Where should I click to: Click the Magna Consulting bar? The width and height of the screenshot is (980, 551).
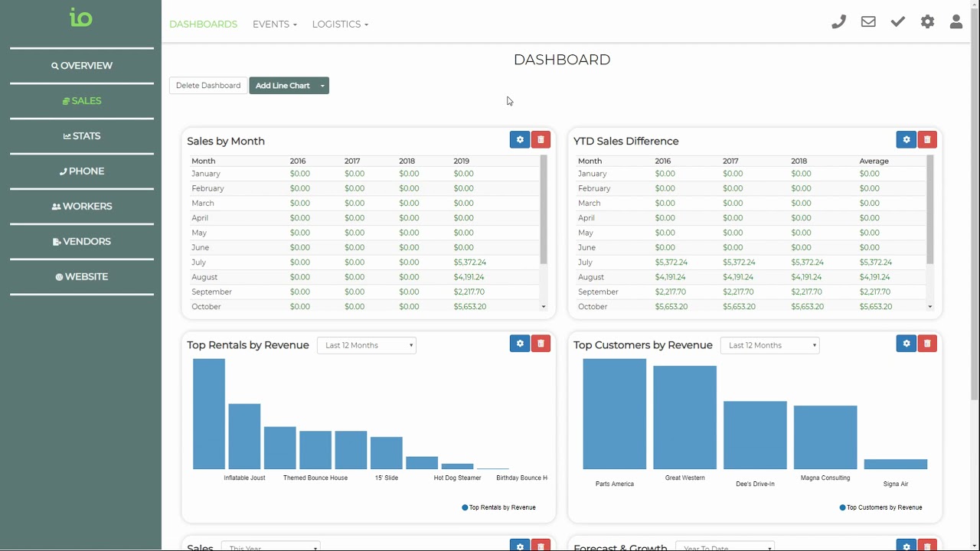(x=825, y=438)
